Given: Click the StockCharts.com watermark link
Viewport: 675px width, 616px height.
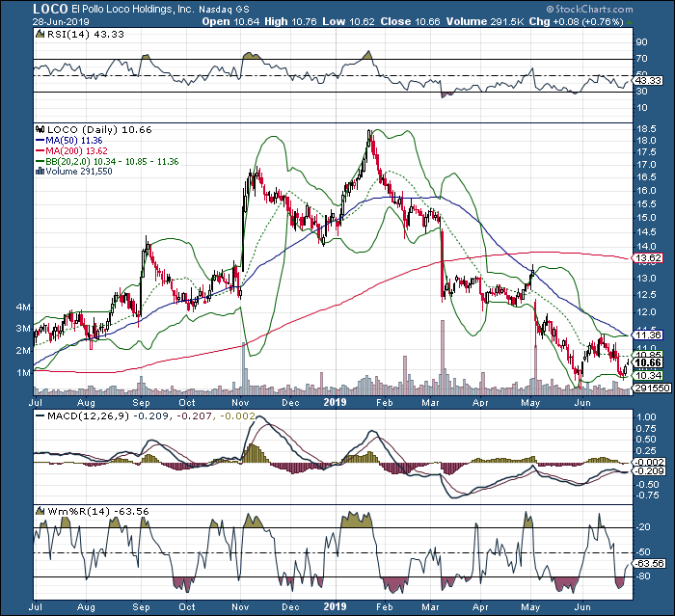Looking at the screenshot, I should (589, 9).
